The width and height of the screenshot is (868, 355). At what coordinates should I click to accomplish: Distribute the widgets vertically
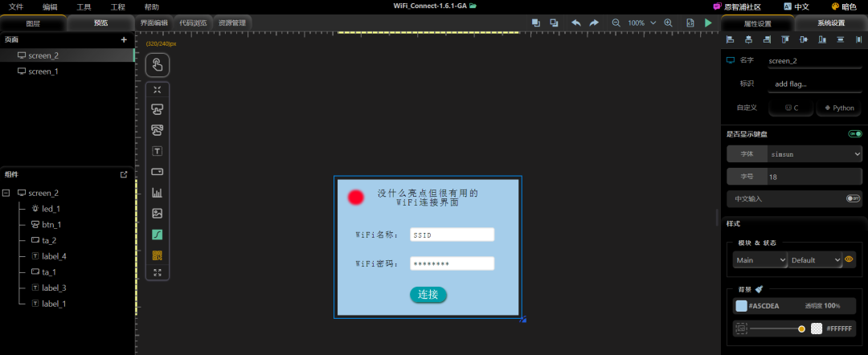click(x=841, y=39)
